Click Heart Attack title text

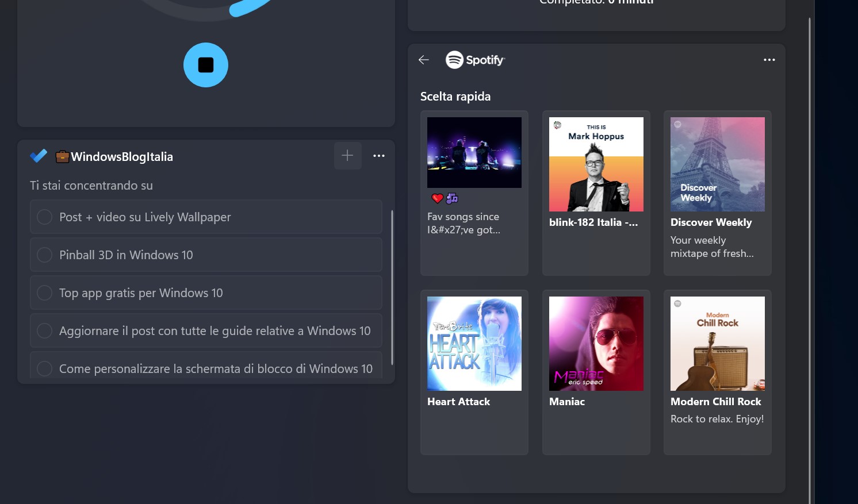458,402
